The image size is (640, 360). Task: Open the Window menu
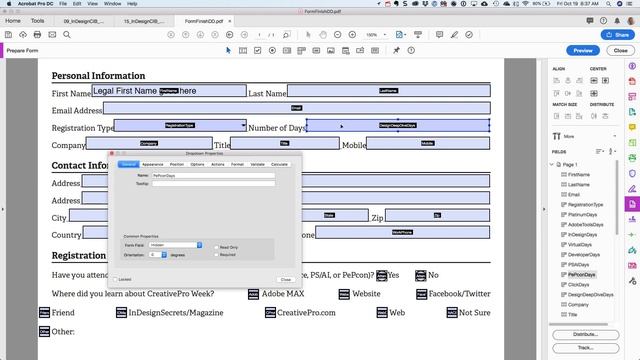112,4
